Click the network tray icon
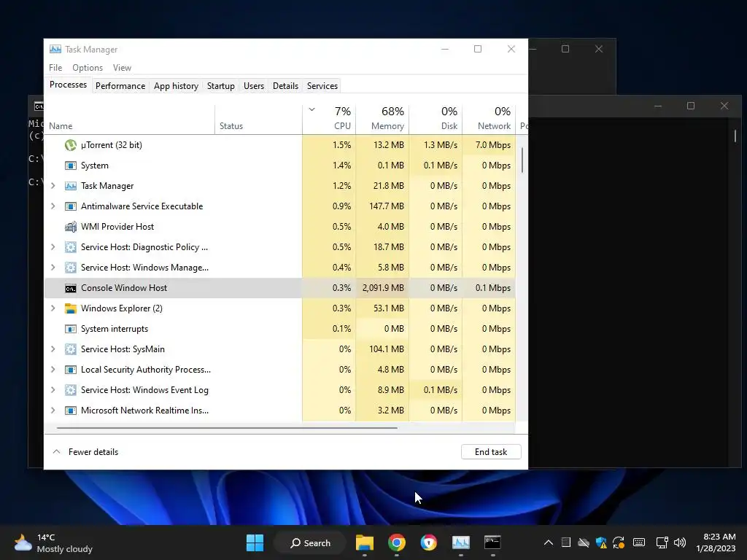 [x=662, y=542]
